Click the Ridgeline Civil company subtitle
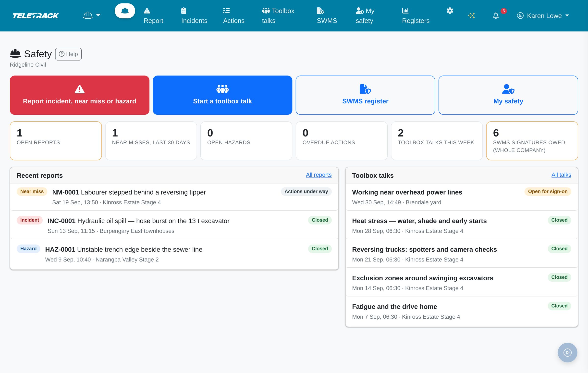This screenshot has width=588, height=373. click(x=28, y=64)
